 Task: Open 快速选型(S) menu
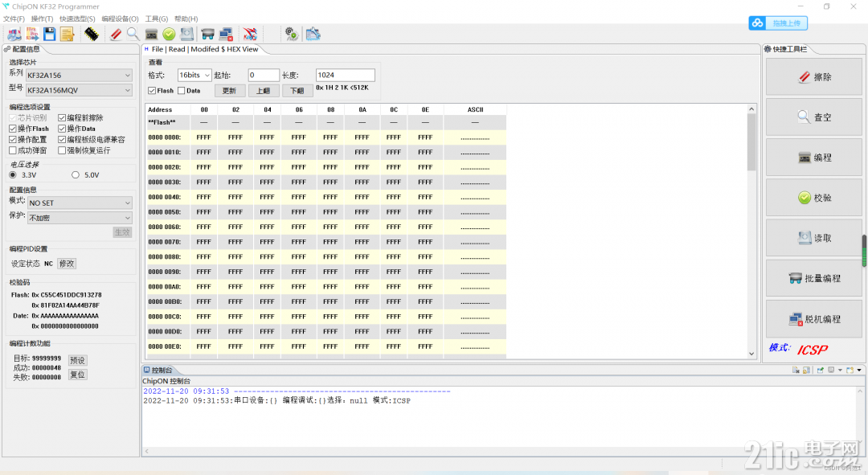point(77,18)
